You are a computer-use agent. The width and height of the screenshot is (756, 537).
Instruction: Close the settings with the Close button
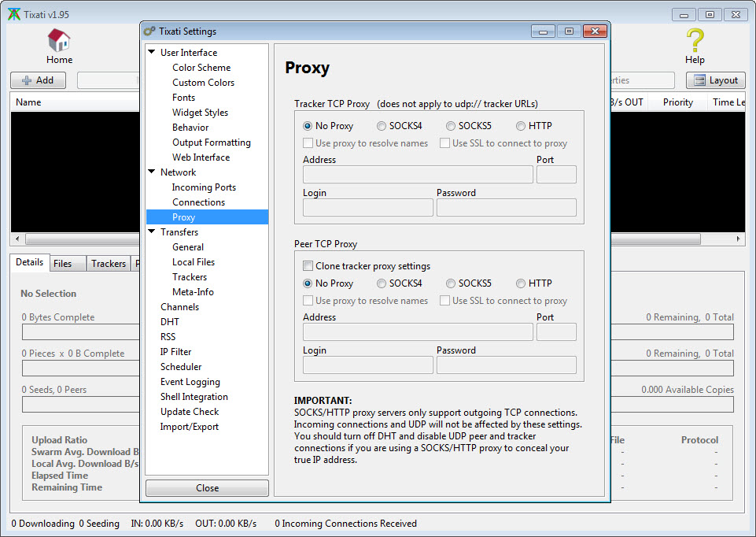tap(207, 487)
